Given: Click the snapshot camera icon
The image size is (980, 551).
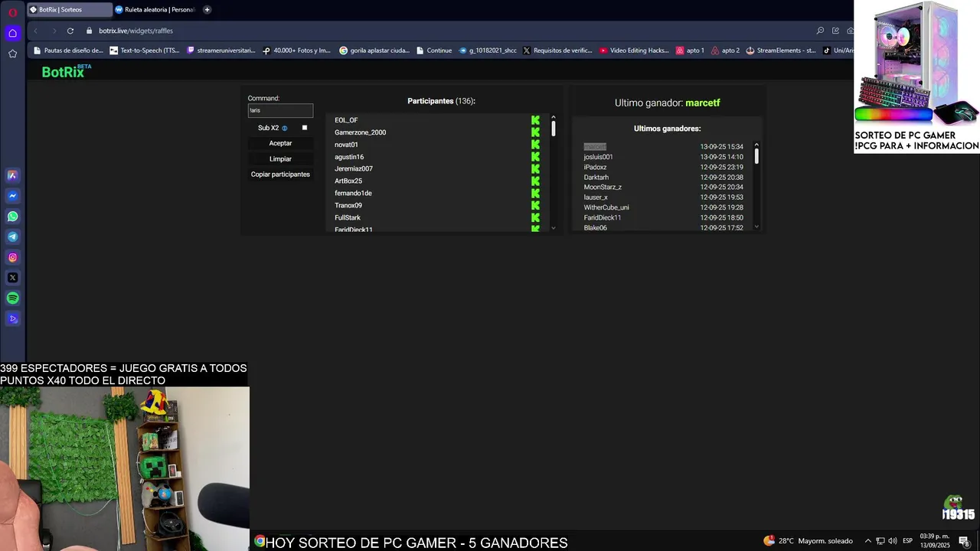Looking at the screenshot, I should tap(850, 31).
